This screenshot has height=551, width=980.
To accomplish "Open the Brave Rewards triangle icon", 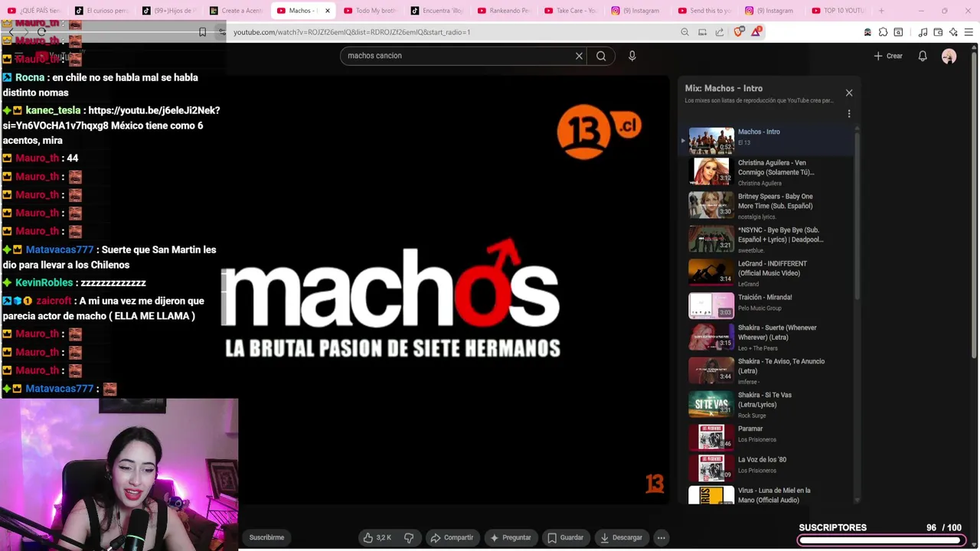I will (756, 31).
